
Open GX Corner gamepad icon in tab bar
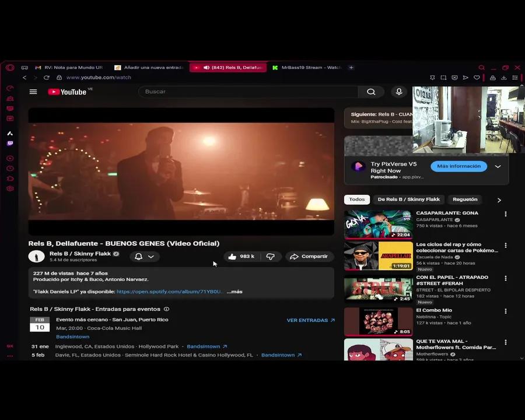pos(24,68)
